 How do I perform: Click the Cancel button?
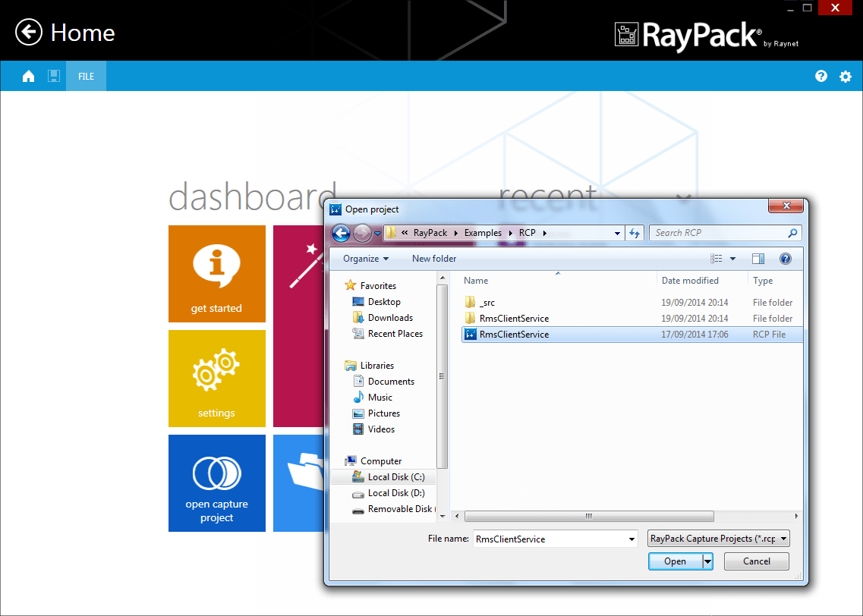[x=756, y=561]
